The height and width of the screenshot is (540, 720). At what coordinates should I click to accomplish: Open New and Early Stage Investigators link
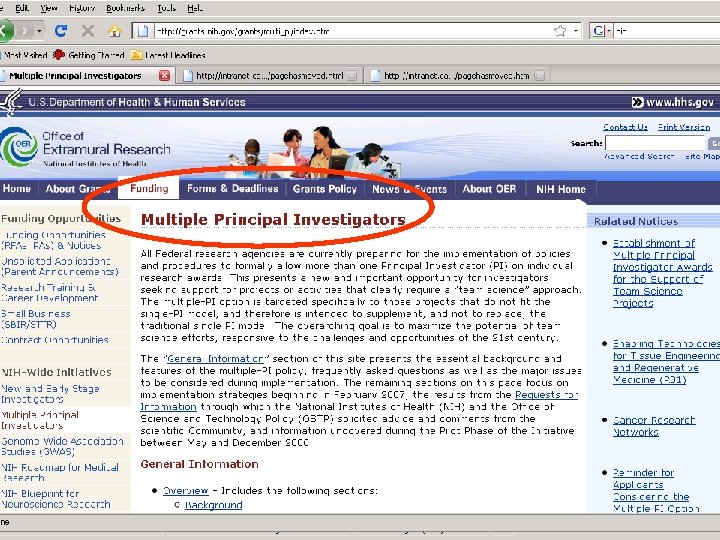click(50, 394)
